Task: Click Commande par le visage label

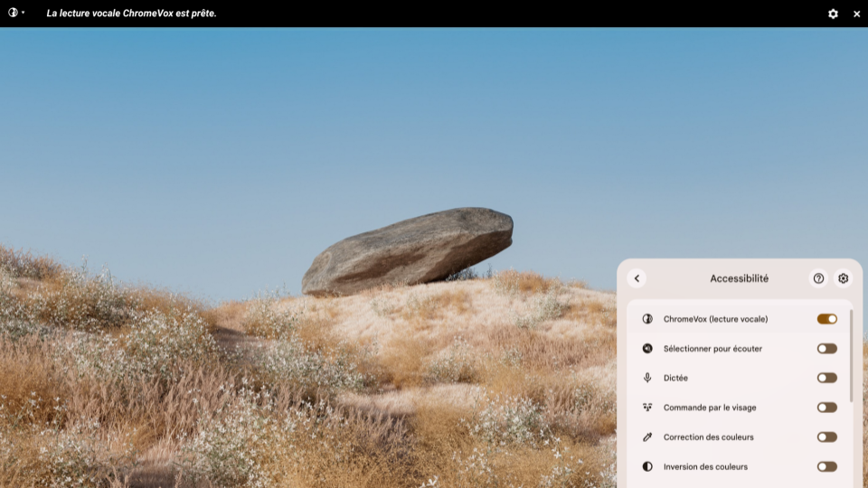Action: [710, 408]
